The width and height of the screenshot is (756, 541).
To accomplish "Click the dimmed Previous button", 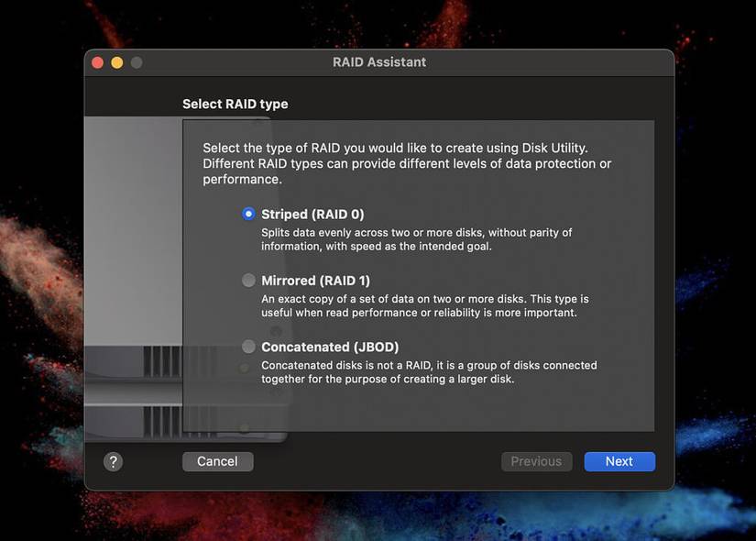I will coord(537,461).
